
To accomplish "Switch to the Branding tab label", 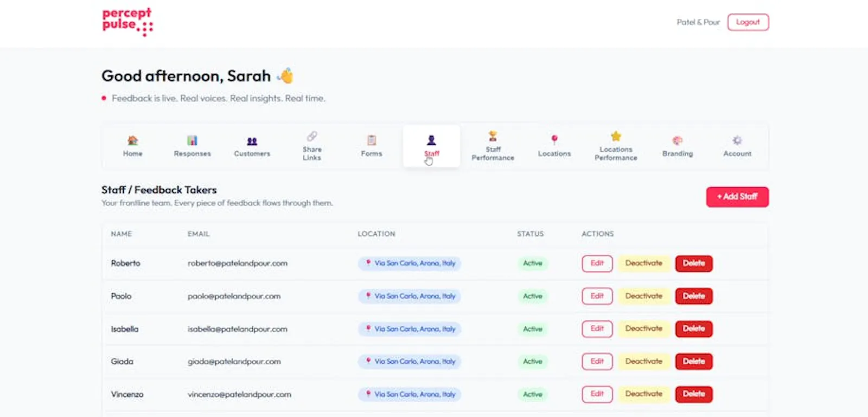I will point(678,153).
